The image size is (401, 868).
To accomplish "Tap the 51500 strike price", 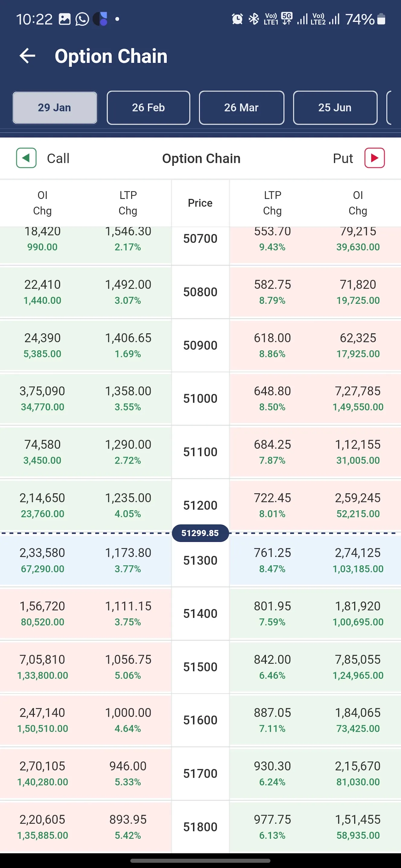I will click(200, 667).
